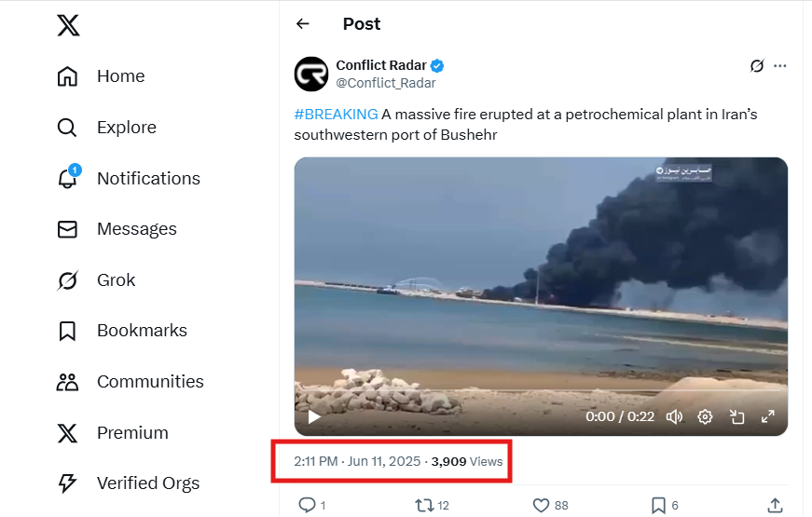
Task: Toggle video picture-in-picture mode
Action: point(736,417)
